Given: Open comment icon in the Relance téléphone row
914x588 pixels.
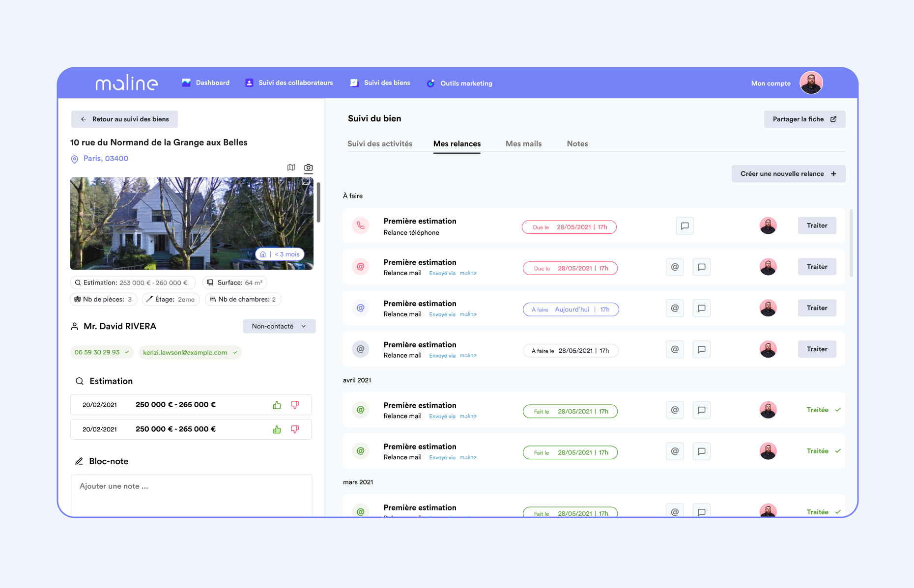Looking at the screenshot, I should pyautogui.click(x=685, y=226).
